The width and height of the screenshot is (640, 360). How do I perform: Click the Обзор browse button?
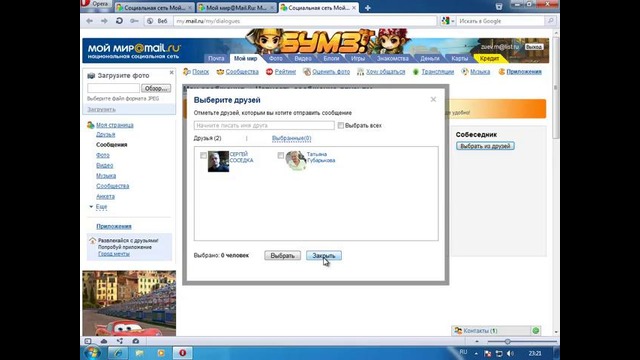(156, 88)
